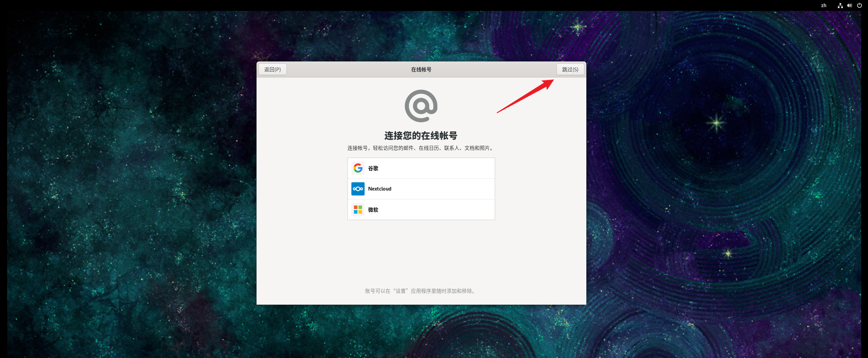Choose the 微软 account row label
Screen dimensions: 868x358
(x=373, y=210)
